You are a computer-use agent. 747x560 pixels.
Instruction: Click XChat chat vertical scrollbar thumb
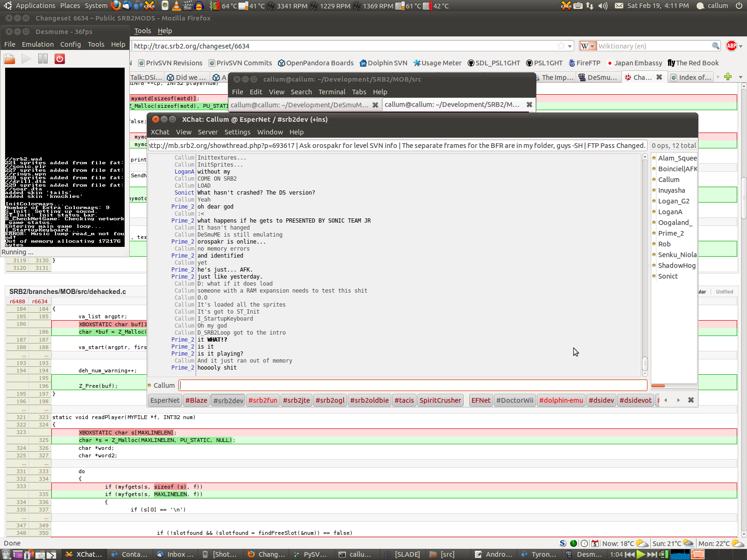pos(645,363)
